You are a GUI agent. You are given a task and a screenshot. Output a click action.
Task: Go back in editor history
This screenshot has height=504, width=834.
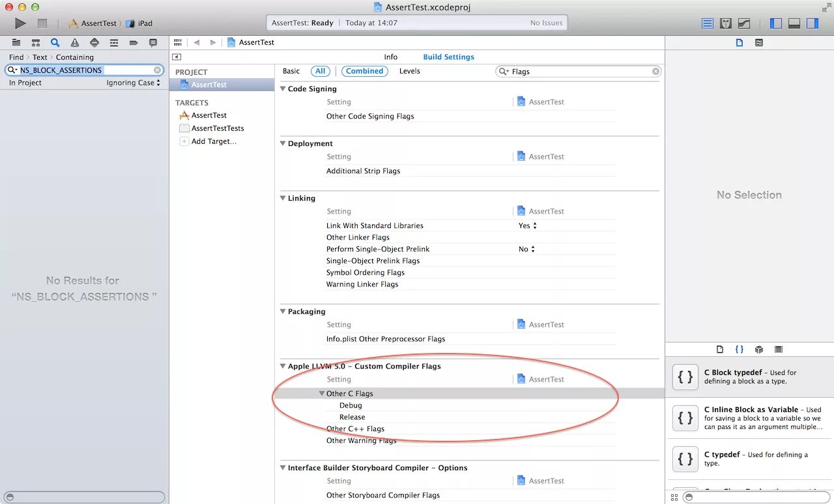click(196, 42)
